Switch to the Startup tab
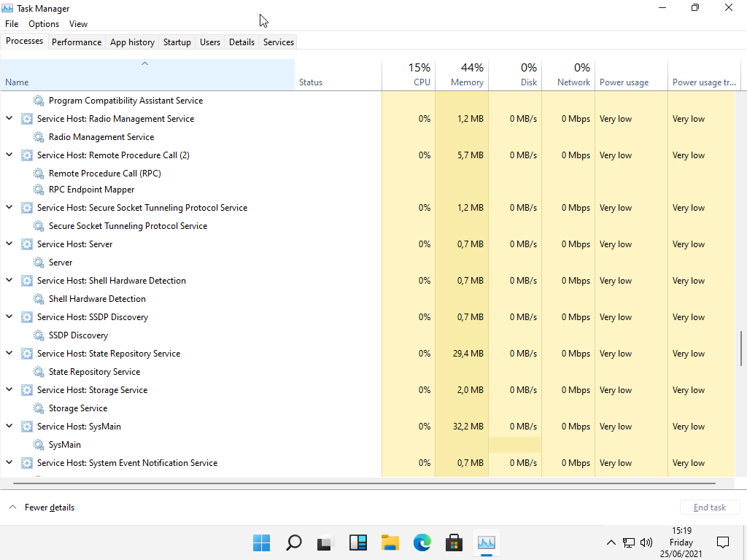The width and height of the screenshot is (747, 560). coord(177,42)
